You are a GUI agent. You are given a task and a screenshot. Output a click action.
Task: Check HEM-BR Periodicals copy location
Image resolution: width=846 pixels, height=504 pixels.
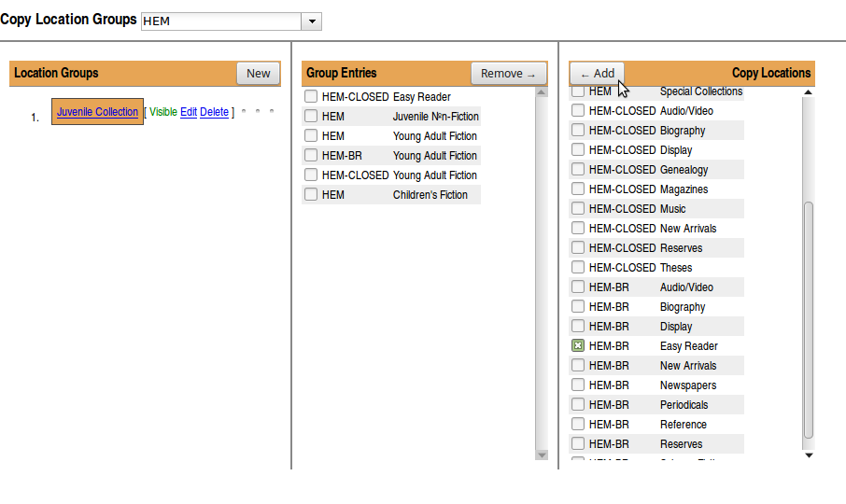[x=578, y=404]
